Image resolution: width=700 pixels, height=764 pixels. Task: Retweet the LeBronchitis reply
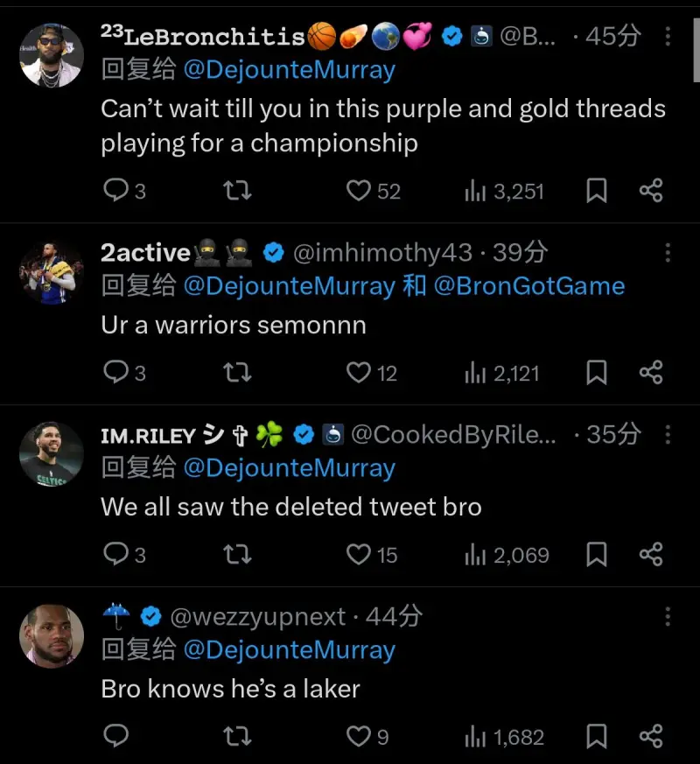[x=236, y=190]
